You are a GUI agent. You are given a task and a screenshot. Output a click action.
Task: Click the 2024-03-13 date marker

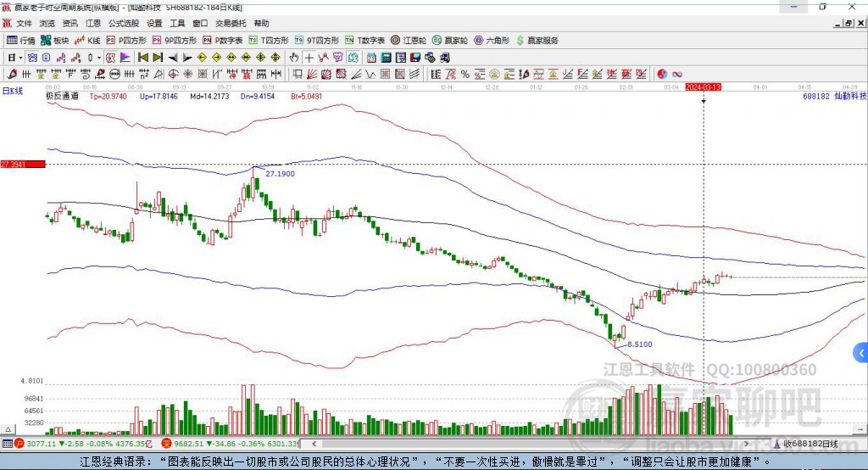point(703,87)
